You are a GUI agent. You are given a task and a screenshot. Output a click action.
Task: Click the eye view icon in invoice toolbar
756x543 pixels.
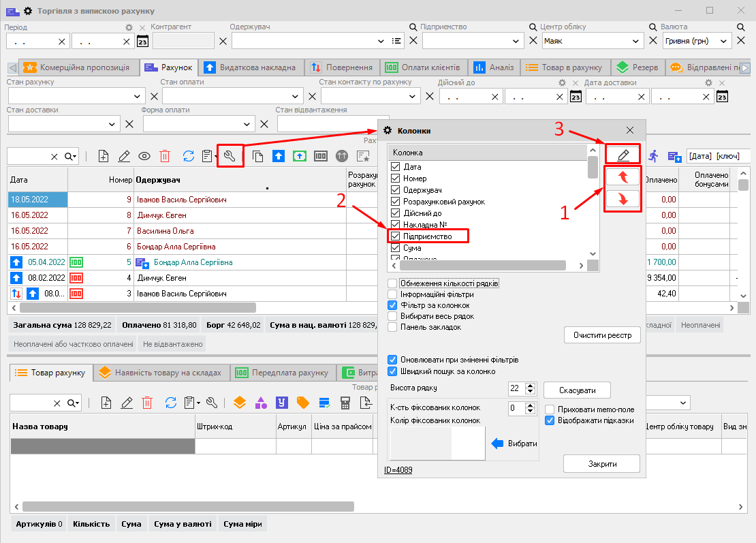pyautogui.click(x=144, y=156)
